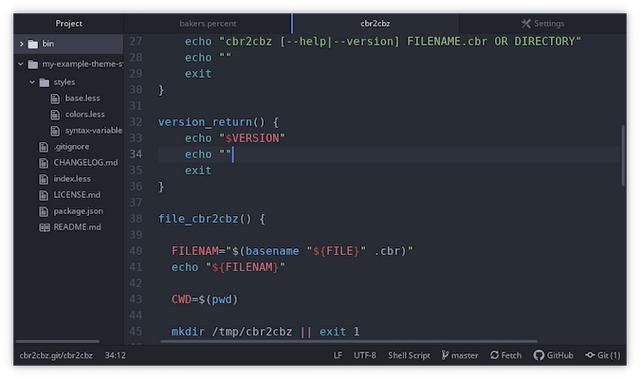Open the LF line ending selector
Viewport: 640px width, 379px height.
[338, 355]
